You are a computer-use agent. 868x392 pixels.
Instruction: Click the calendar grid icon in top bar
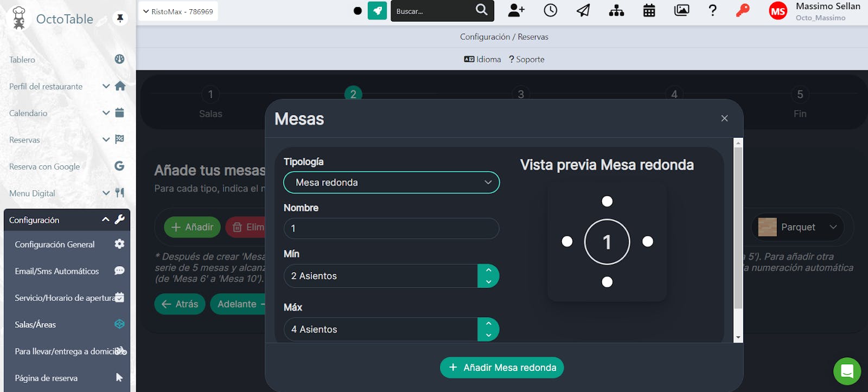coord(649,10)
